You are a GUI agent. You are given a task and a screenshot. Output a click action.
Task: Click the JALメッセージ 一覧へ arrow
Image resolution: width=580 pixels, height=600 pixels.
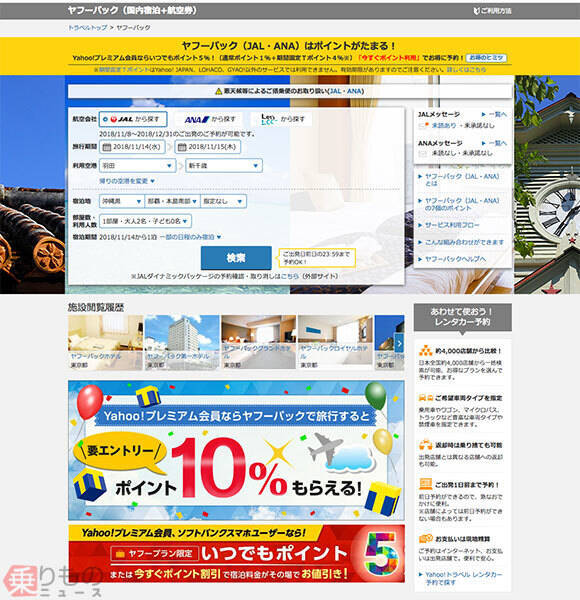pos(494,114)
